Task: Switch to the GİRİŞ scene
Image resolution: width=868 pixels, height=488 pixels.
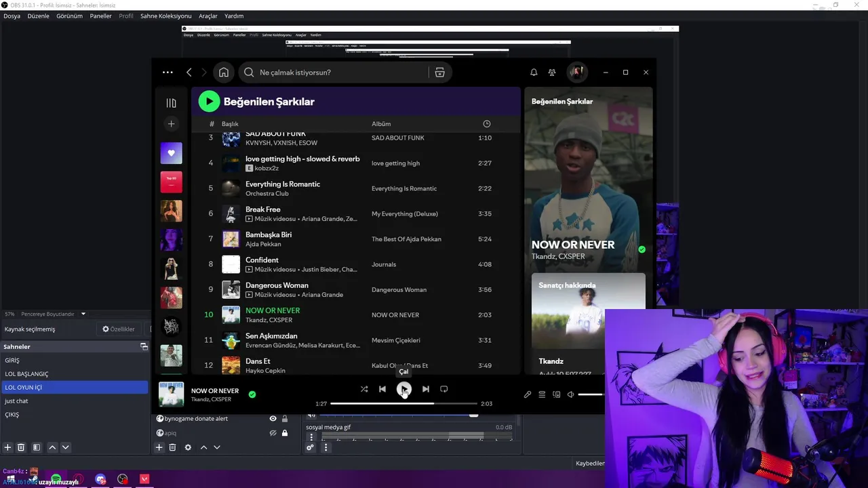Action: [x=75, y=361]
